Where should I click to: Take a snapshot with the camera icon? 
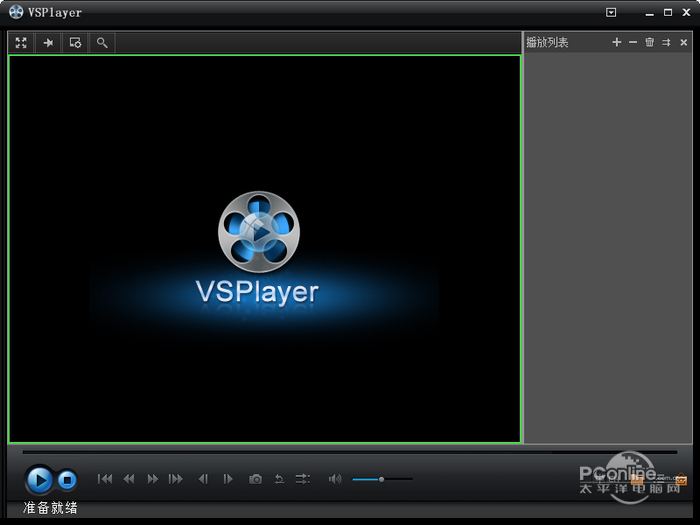pyautogui.click(x=255, y=479)
